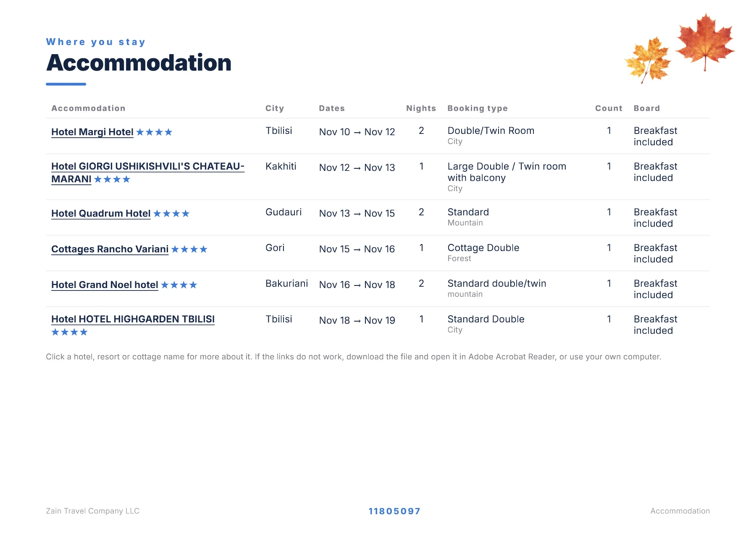This screenshot has width=756, height=534.
Task: Click the Standard Double booking type
Action: coord(486,319)
